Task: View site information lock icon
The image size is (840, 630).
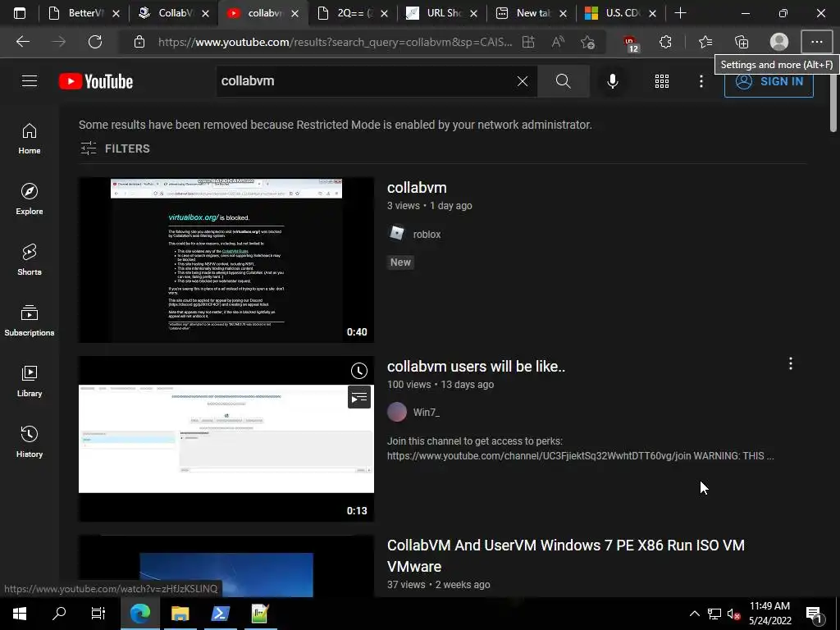Action: pyautogui.click(x=139, y=42)
